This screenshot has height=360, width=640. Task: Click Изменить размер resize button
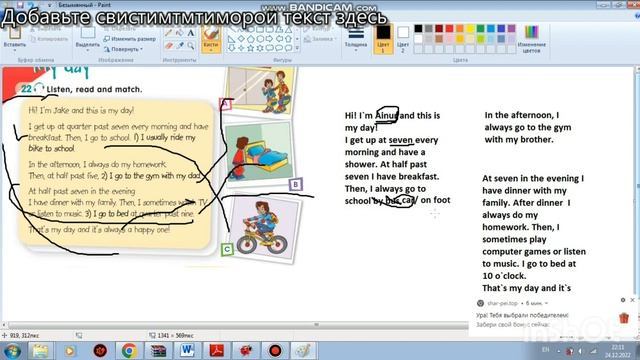(129, 39)
